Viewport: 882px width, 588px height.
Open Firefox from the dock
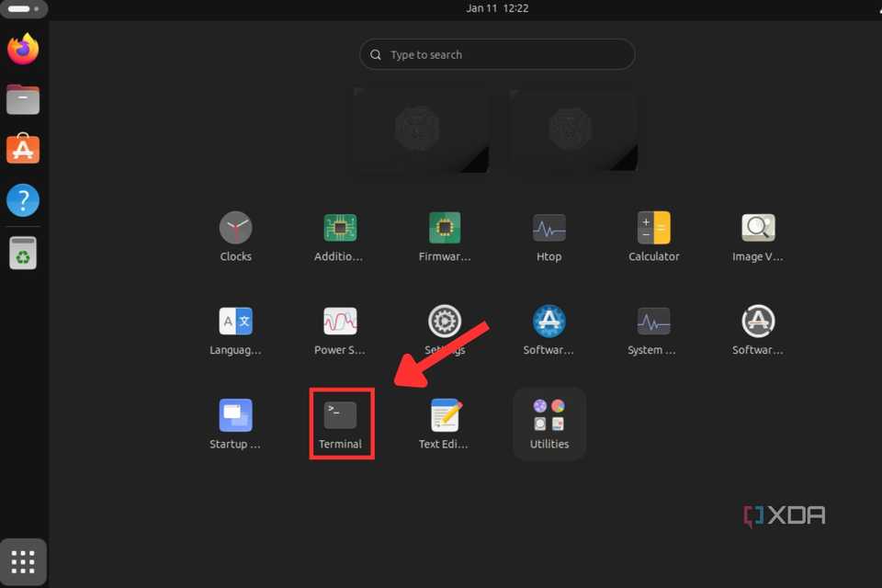point(23,49)
